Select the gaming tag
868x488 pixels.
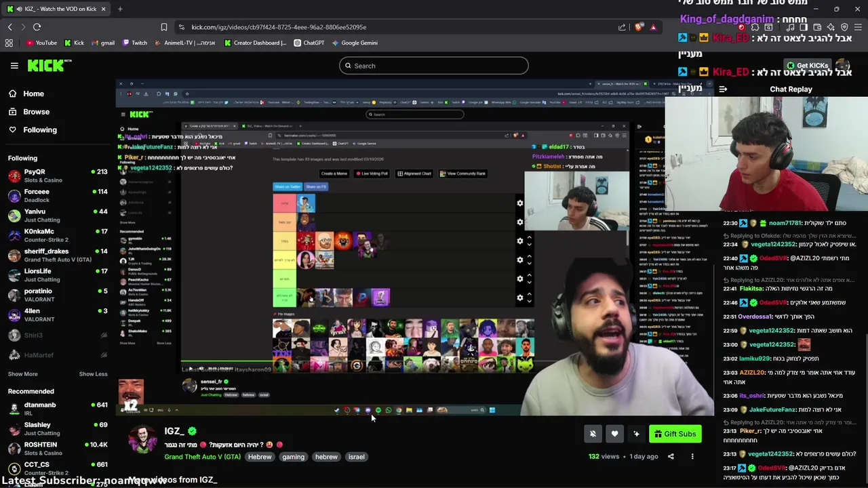pos(293,457)
